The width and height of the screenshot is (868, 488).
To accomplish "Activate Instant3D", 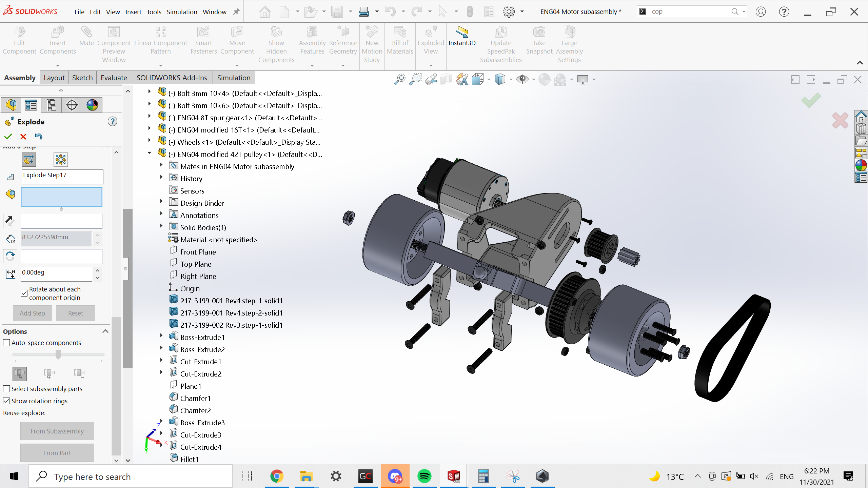I will tap(462, 37).
